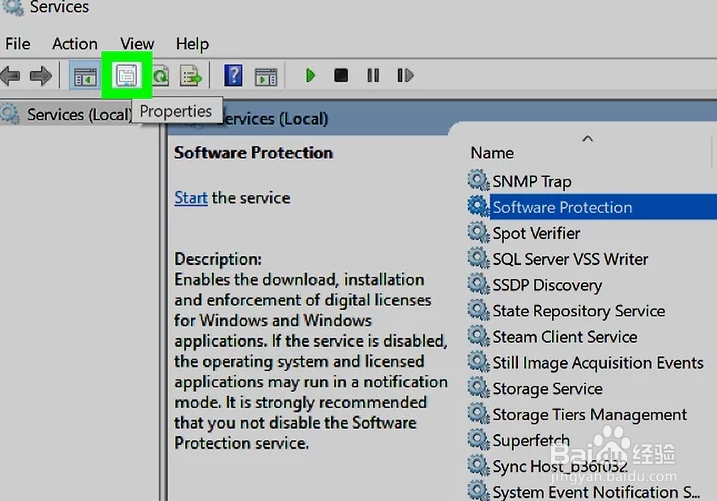This screenshot has width=717, height=501.
Task: Open the View menu
Action: [x=137, y=44]
